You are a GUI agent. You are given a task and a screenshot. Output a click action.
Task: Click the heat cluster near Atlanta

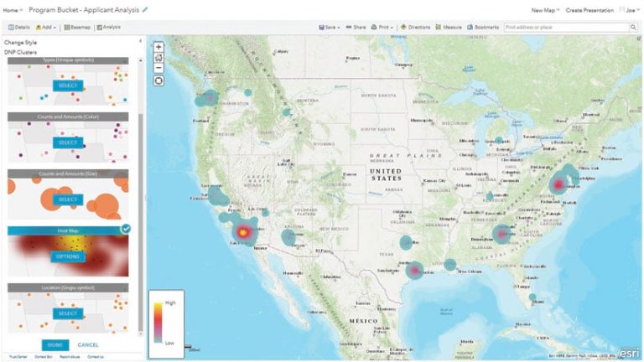click(x=502, y=235)
